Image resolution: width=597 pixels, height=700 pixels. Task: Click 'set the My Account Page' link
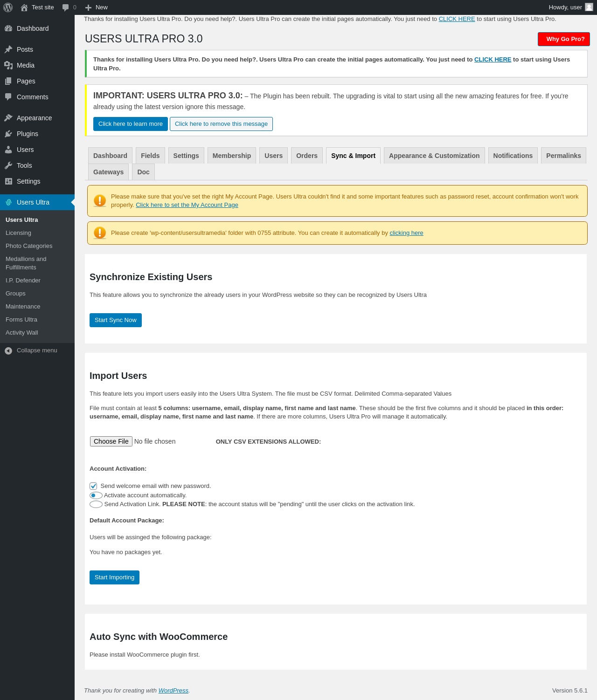pos(187,205)
